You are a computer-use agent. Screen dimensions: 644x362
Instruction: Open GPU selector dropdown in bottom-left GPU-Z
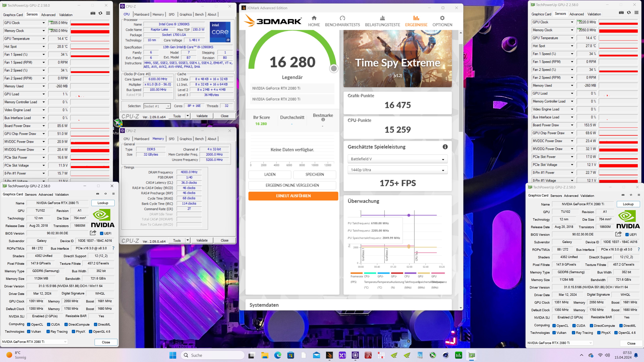[x=35, y=342]
